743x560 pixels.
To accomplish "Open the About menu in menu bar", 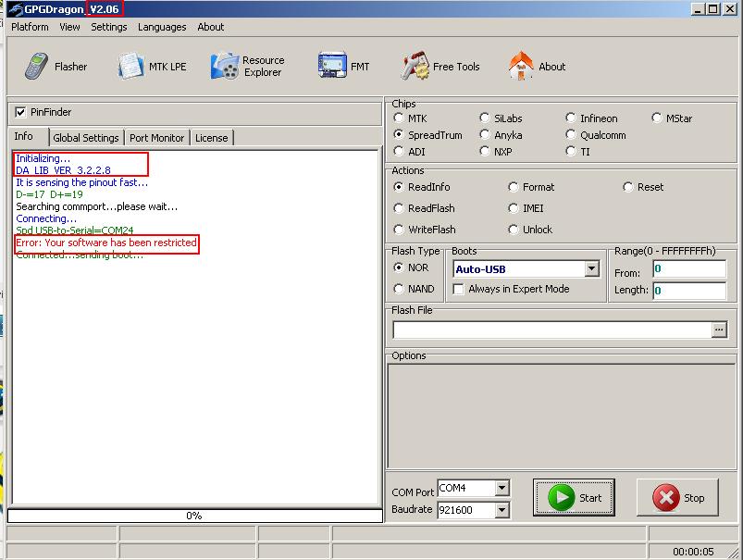I will (x=211, y=27).
